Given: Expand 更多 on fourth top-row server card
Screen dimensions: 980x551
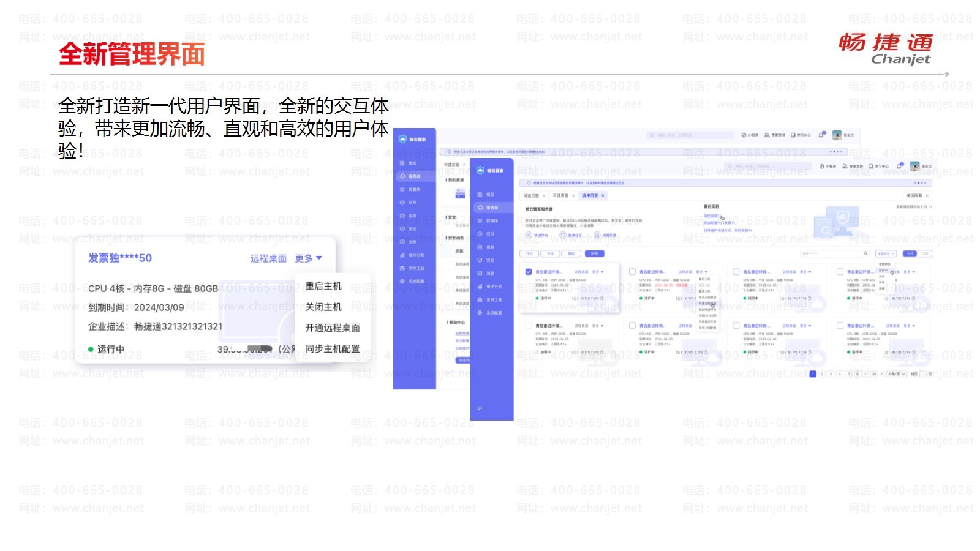Looking at the screenshot, I should 909,272.
